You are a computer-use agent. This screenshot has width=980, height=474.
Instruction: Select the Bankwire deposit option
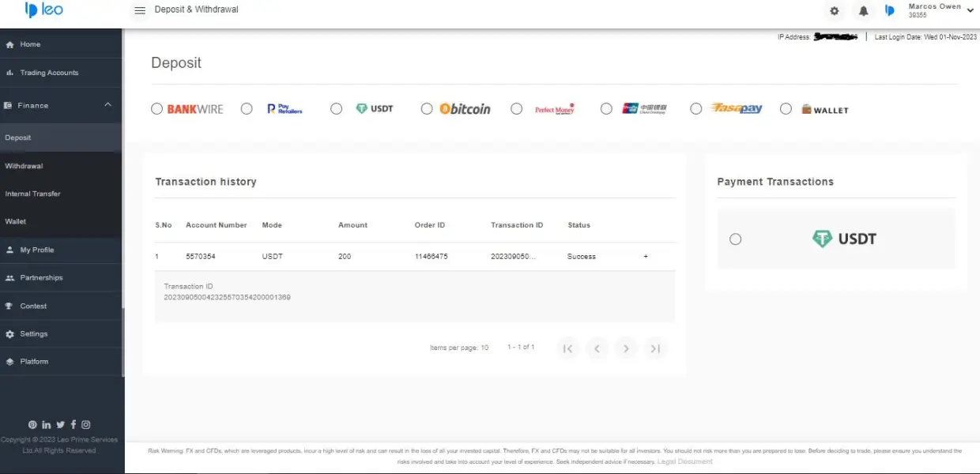point(156,109)
